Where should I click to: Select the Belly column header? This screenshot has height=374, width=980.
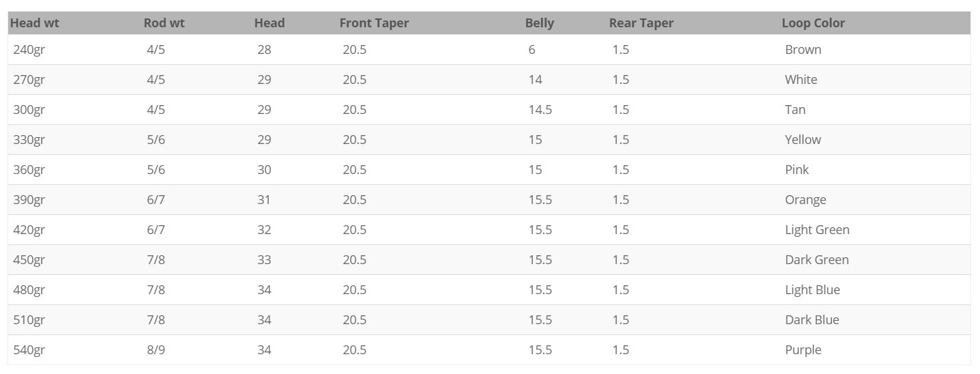[539, 23]
